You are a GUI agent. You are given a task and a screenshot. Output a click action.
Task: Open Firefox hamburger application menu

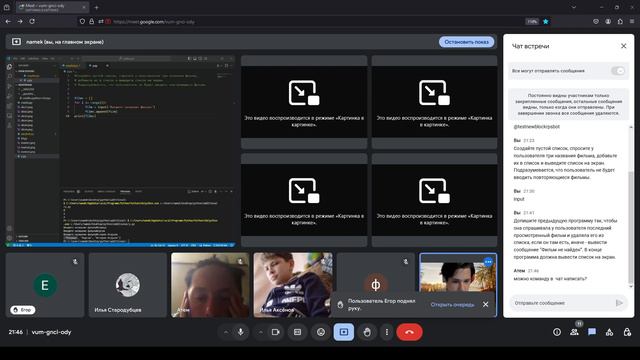click(x=632, y=22)
